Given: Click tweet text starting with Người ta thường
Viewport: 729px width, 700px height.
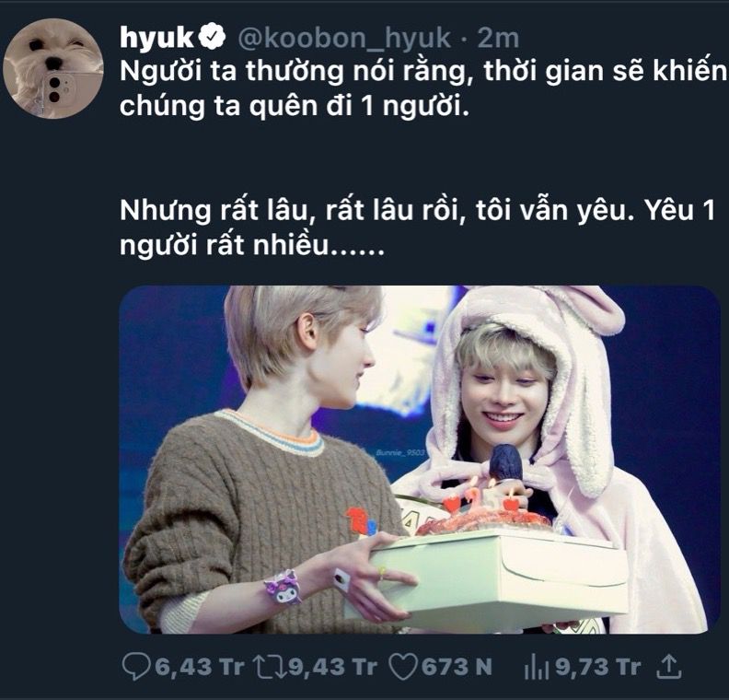Looking at the screenshot, I should (422, 88).
